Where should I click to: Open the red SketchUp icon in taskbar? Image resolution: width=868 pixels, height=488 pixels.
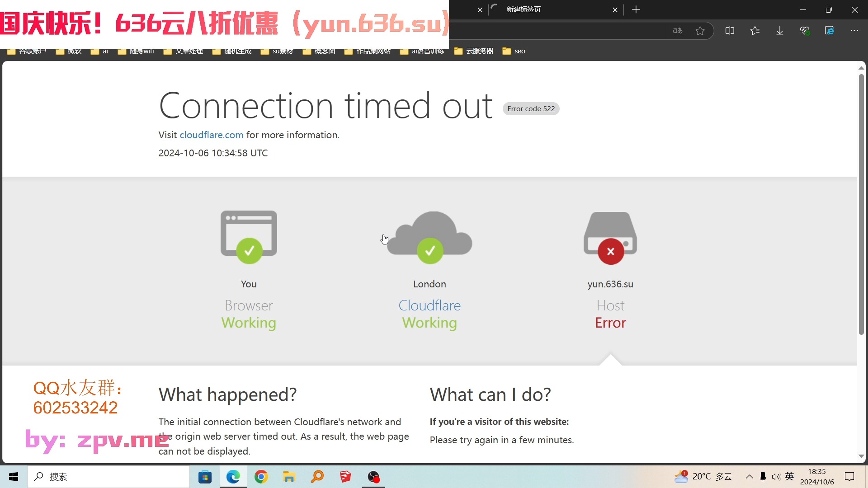[345, 477]
